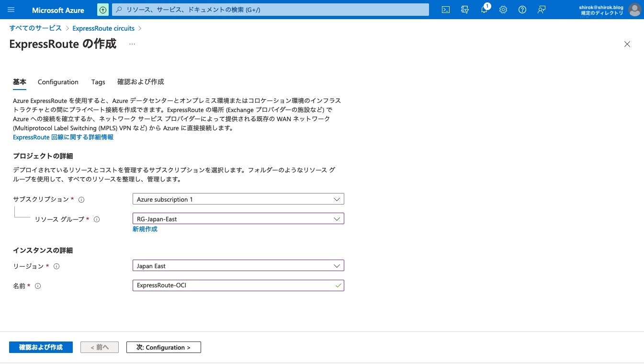Open the account avatar menu

634,10
